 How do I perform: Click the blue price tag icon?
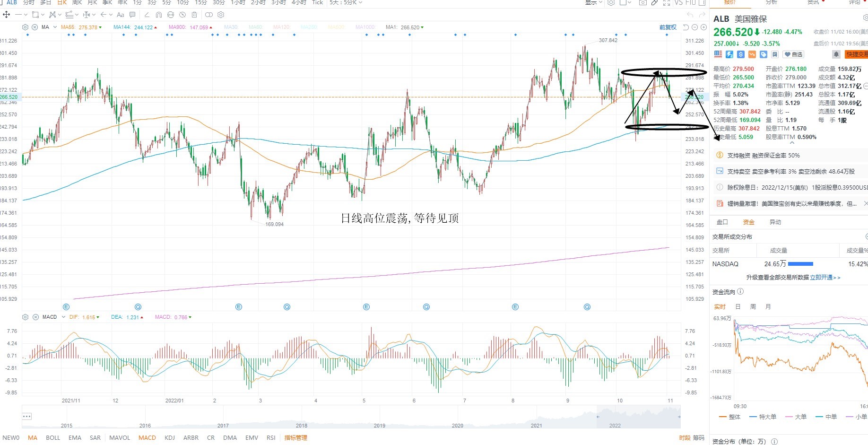764,54
